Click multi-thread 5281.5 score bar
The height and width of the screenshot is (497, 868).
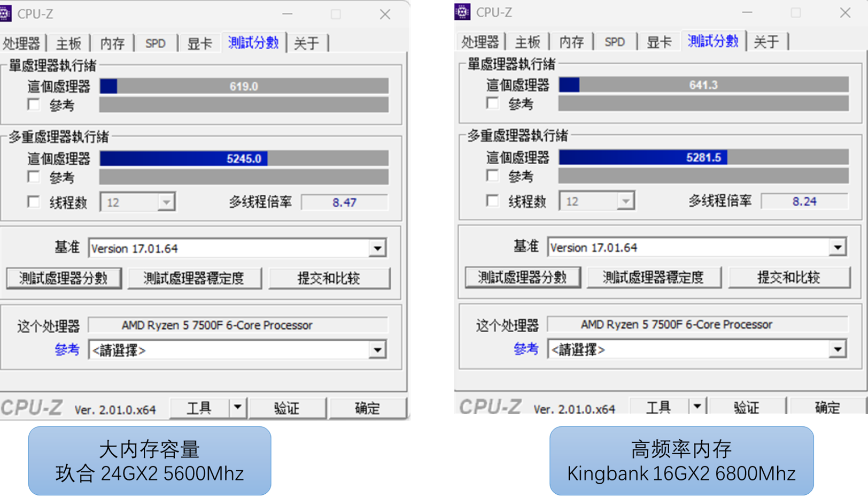click(x=703, y=157)
